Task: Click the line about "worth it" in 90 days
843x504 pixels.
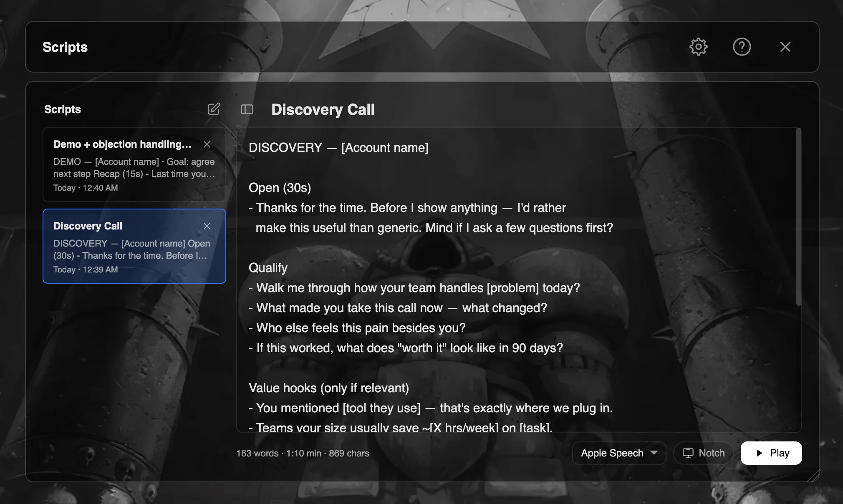Action: pos(406,348)
